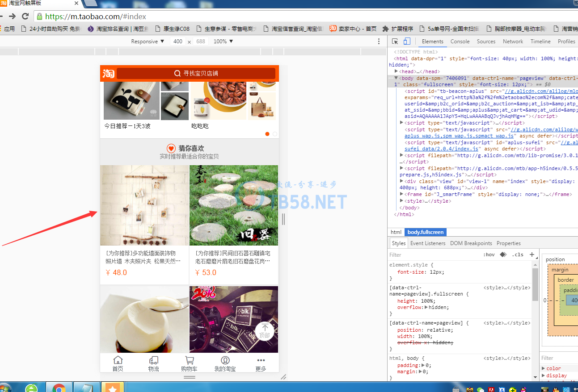Expand the computed display property
Image resolution: width=578 pixels, height=392 pixels.
click(x=543, y=375)
